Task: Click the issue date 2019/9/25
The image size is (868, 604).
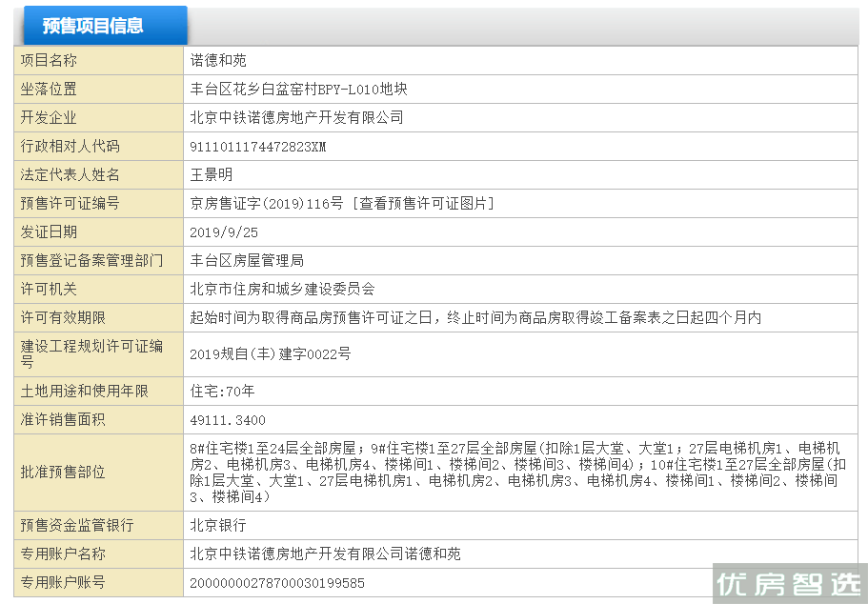Action: (224, 232)
